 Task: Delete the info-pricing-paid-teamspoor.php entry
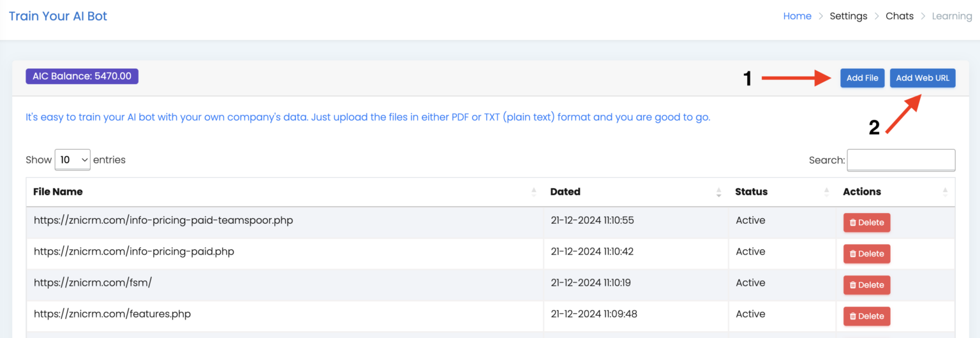pos(866,223)
